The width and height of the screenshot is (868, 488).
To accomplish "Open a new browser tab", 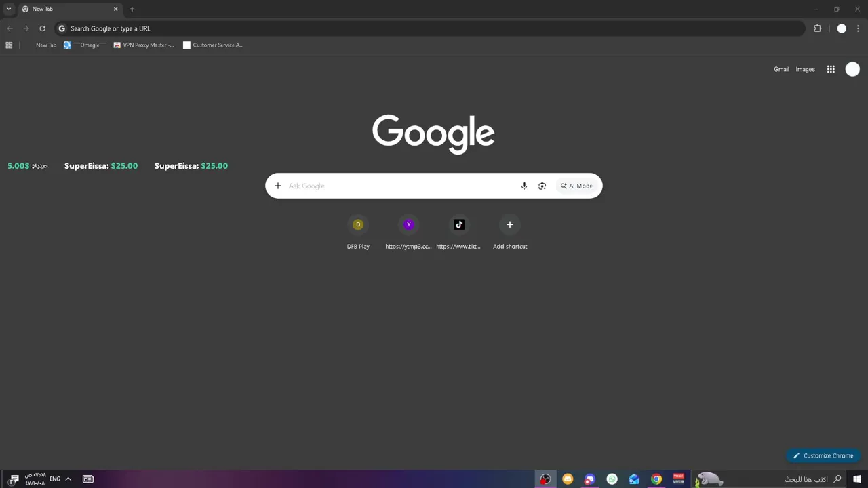I will 132,9.
